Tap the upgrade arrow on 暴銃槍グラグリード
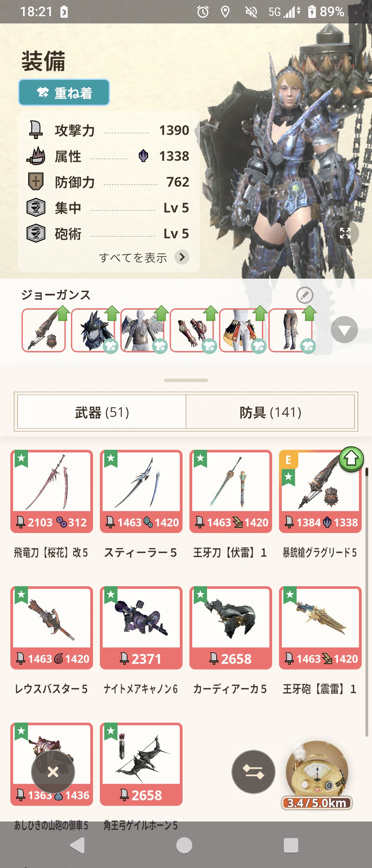 coord(351,459)
